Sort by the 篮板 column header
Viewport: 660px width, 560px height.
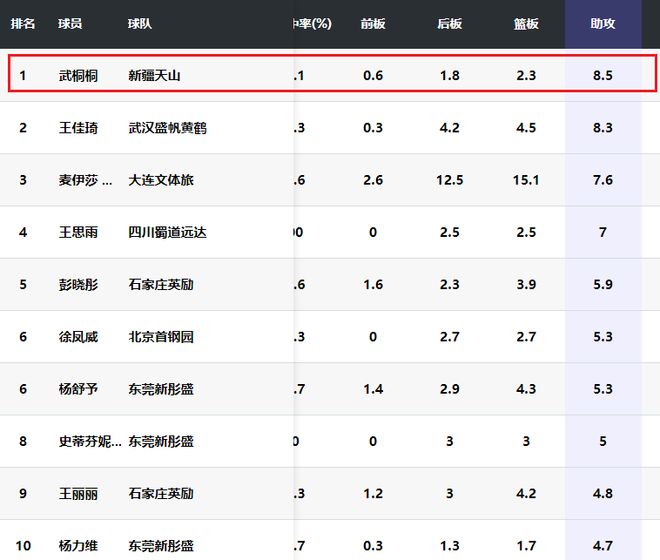526,24
